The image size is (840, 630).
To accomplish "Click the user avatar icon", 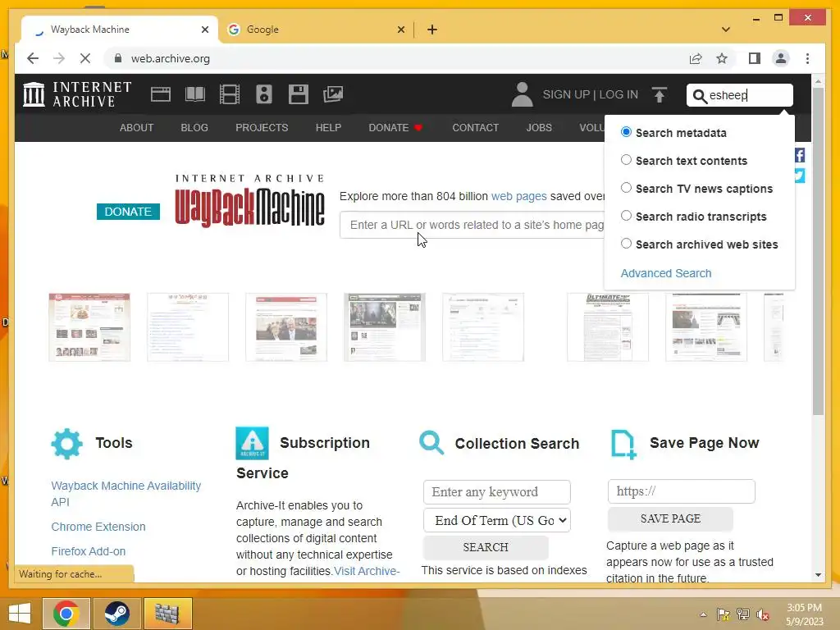I will click(522, 94).
